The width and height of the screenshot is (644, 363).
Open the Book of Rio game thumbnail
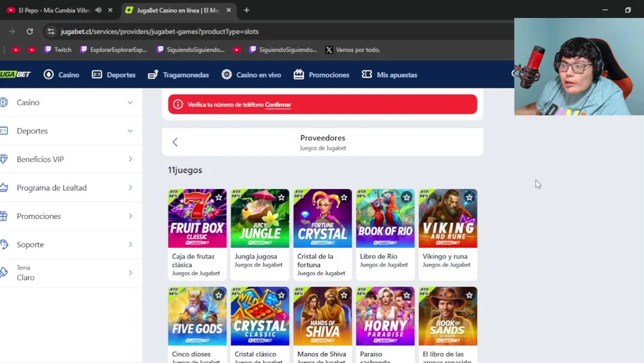[x=385, y=218]
